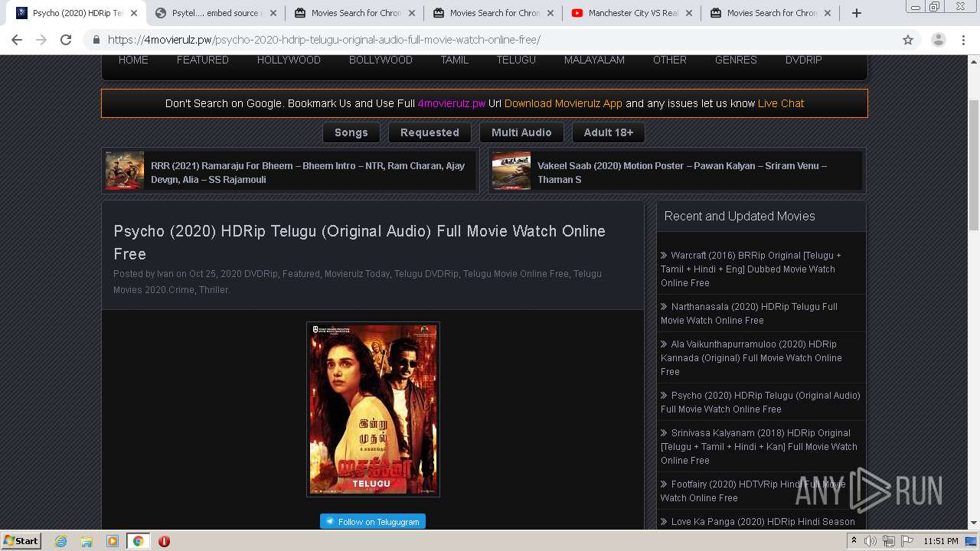Open the Windows Start button
This screenshot has height=551, width=980.
[21, 540]
